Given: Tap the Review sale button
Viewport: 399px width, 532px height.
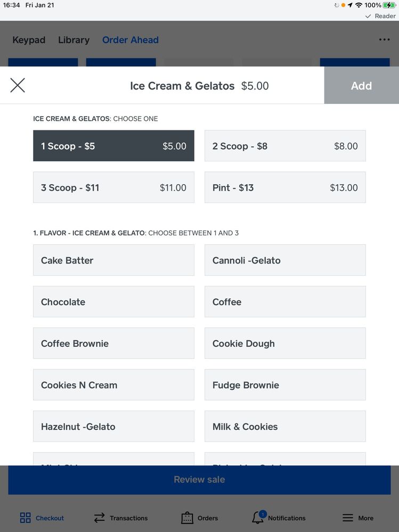Looking at the screenshot, I should point(199,479).
